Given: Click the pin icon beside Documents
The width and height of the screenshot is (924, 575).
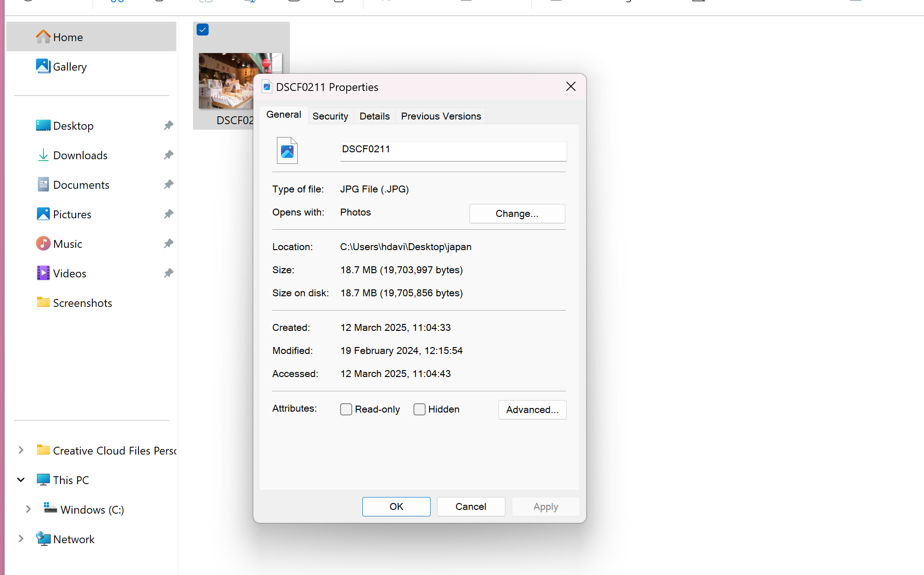Looking at the screenshot, I should pos(168,184).
